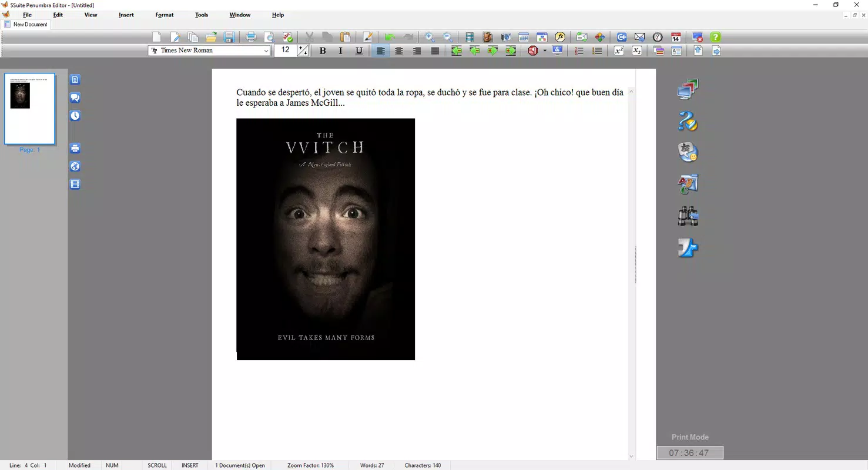Image resolution: width=868 pixels, height=470 pixels.
Task: Open the chat bubbles icon in left sidebar
Action: tap(75, 98)
